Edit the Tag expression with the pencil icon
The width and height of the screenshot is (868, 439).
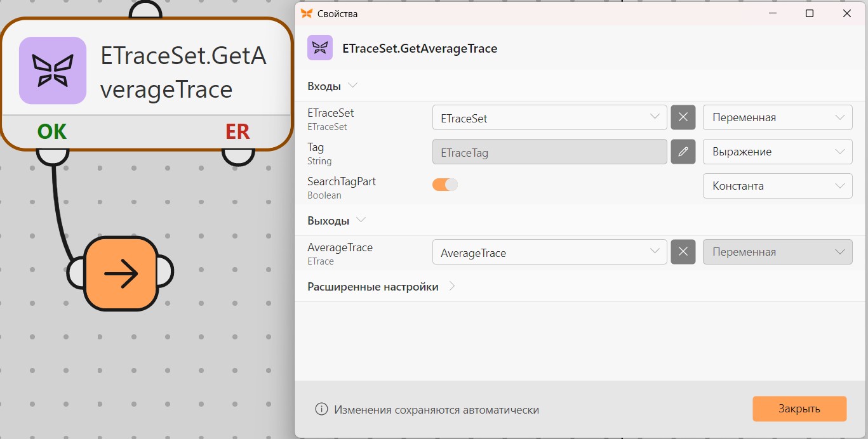[x=683, y=152]
